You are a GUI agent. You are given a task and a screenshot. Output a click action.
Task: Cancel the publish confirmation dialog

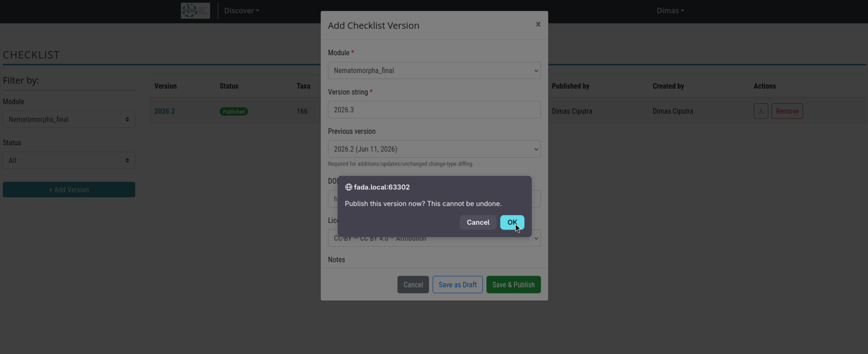tap(478, 222)
